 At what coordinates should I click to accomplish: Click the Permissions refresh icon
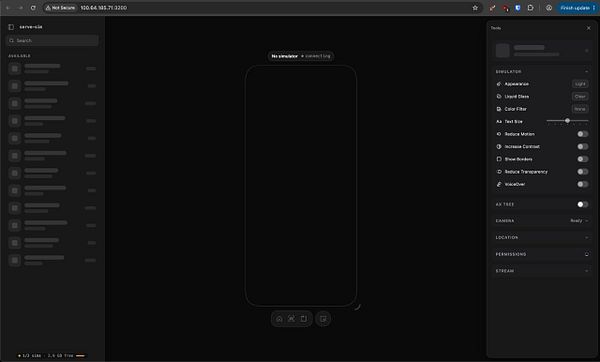587,254
